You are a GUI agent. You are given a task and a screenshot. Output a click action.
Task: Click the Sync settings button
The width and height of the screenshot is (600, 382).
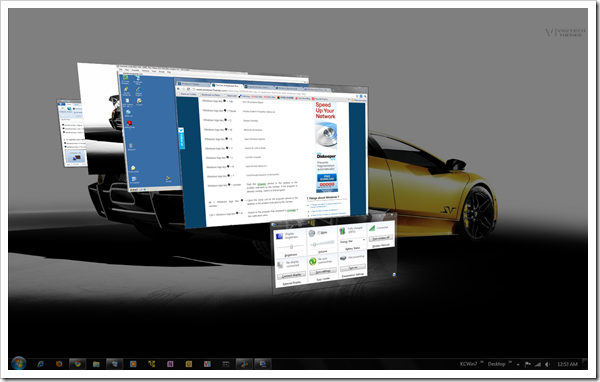tap(323, 271)
